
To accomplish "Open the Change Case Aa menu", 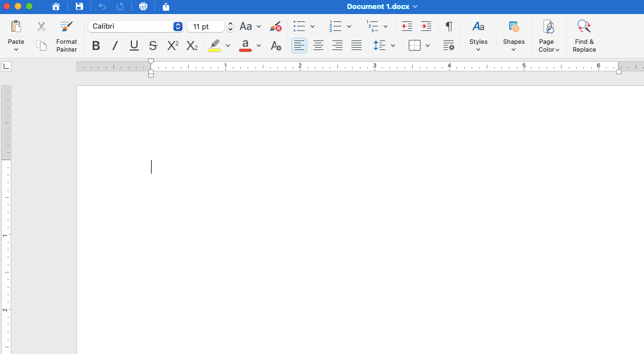I will pyautogui.click(x=250, y=26).
